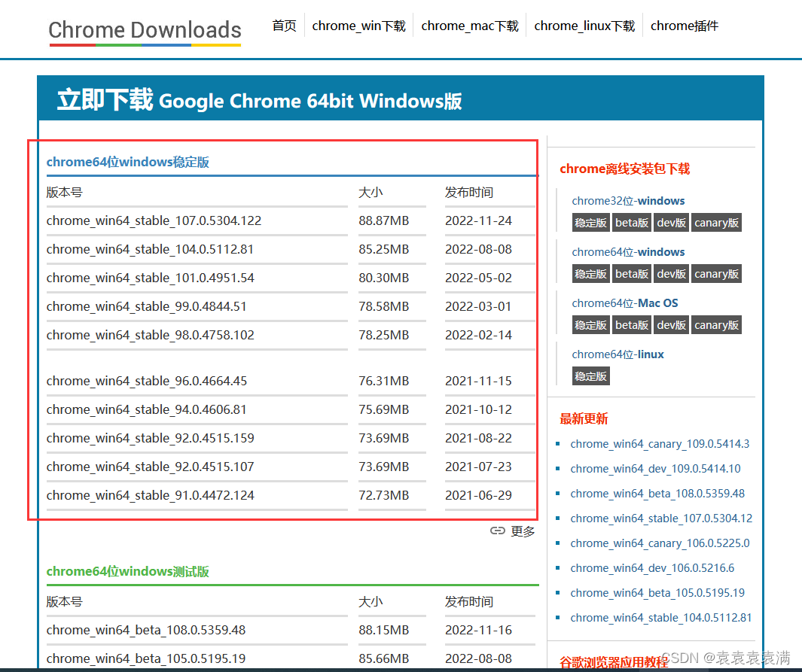
Task: Open chrome_win64_stable_92.0.4515.159 download
Action: click(151, 439)
